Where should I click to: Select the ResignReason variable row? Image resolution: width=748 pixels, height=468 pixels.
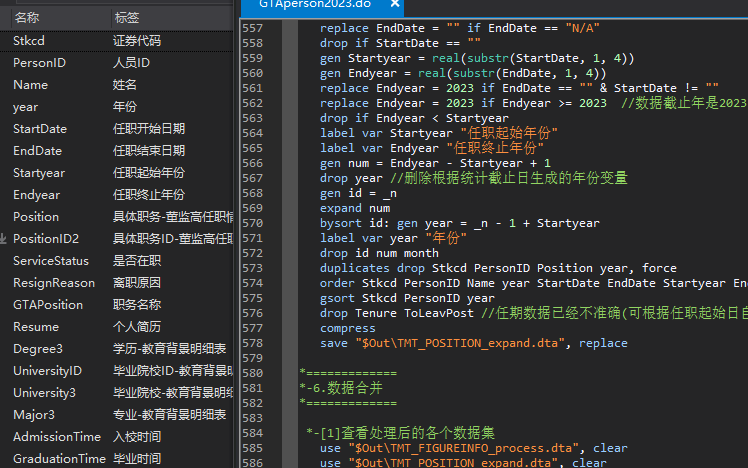[x=116, y=283]
